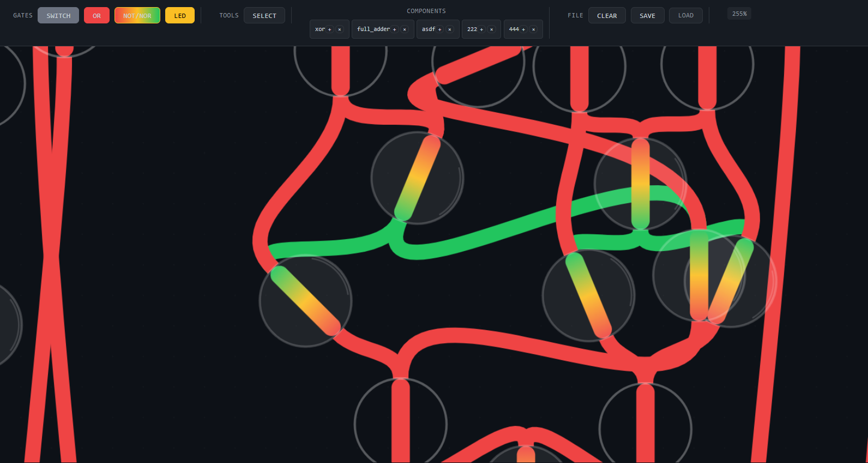Click the 255% zoom indicator

coord(739,14)
